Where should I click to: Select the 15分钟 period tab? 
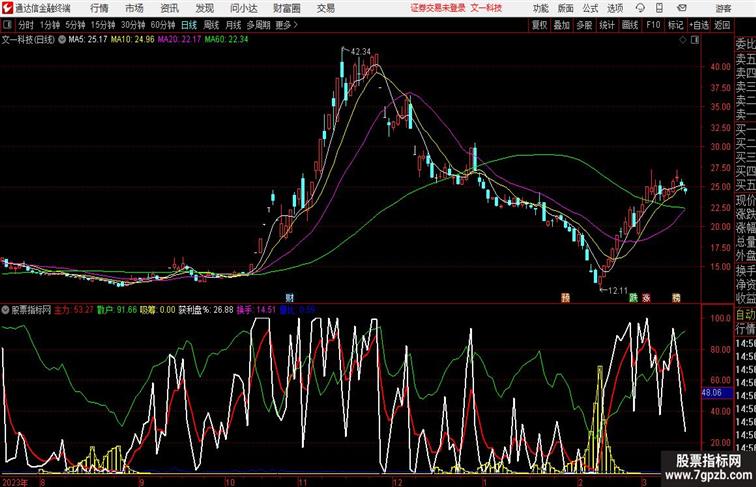coord(103,25)
